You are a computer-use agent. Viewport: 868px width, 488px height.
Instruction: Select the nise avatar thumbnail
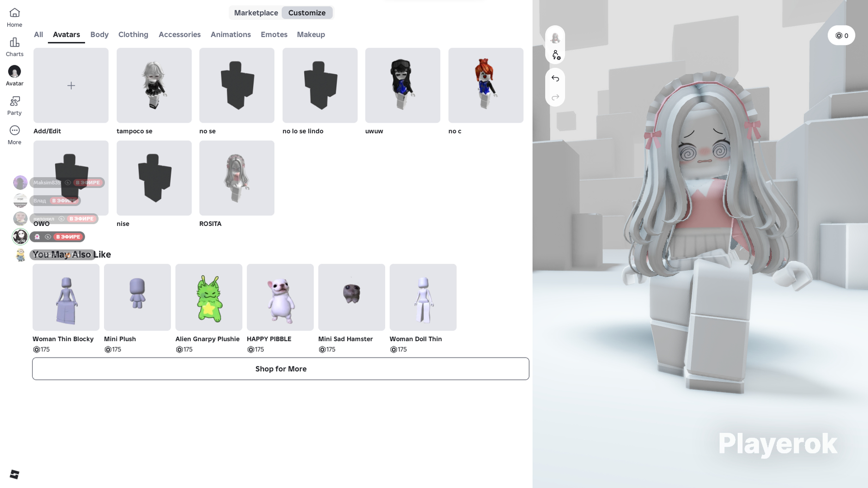pos(154,178)
